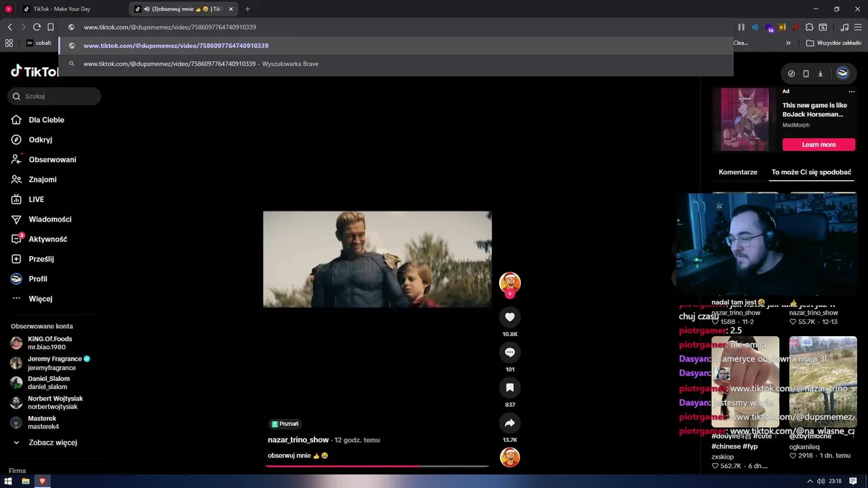Close the obserwuj mnie browser tab

pos(231,9)
